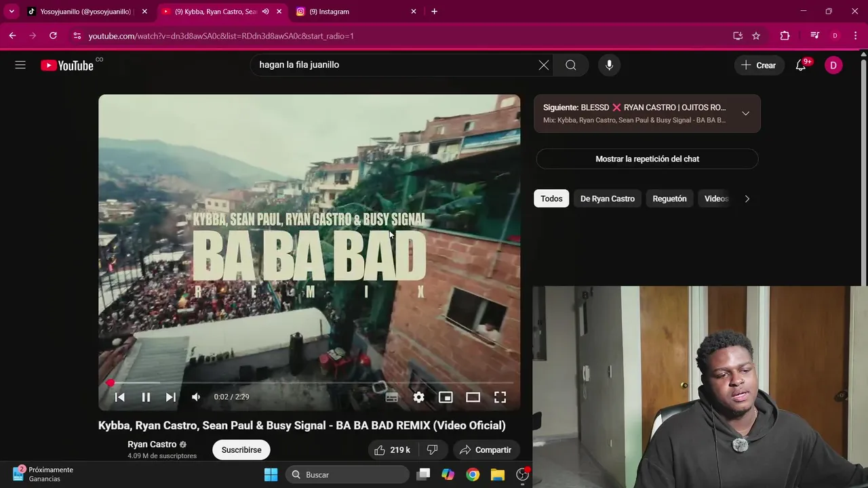Select the Todos filter chip
This screenshot has height=488, width=868.
[551, 199]
